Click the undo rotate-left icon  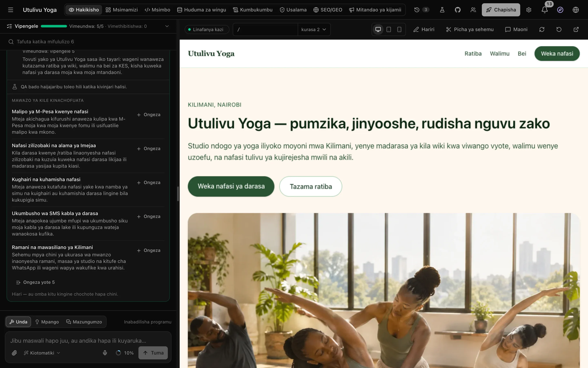[x=559, y=29]
